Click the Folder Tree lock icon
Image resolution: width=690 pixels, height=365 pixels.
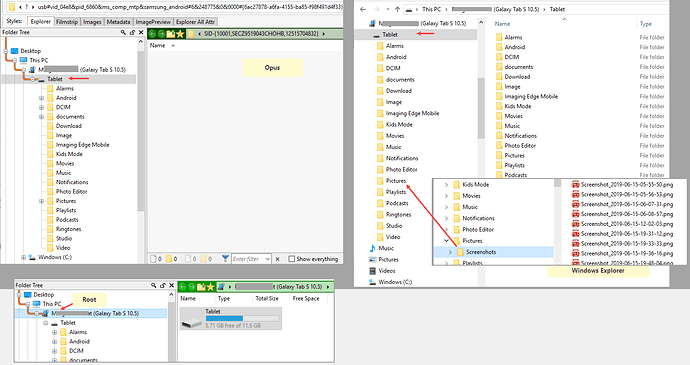point(132,32)
